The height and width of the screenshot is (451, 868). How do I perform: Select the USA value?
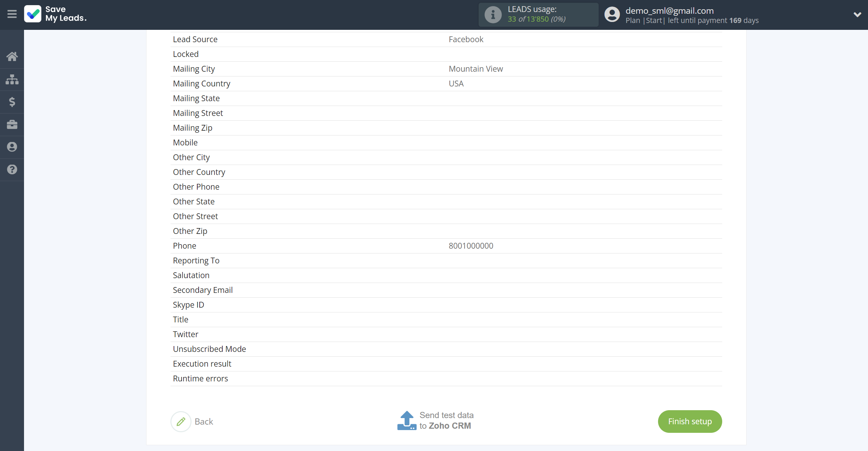(x=456, y=84)
